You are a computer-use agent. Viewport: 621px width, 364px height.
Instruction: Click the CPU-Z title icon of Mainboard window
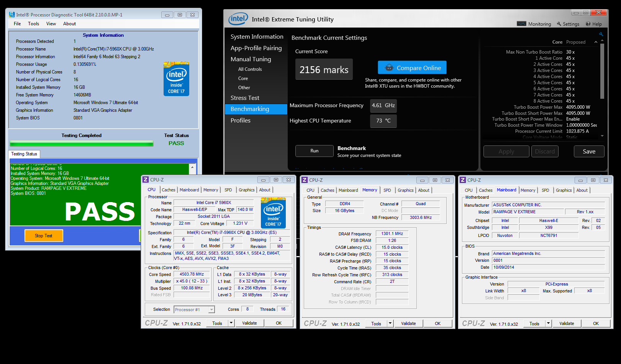[463, 180]
